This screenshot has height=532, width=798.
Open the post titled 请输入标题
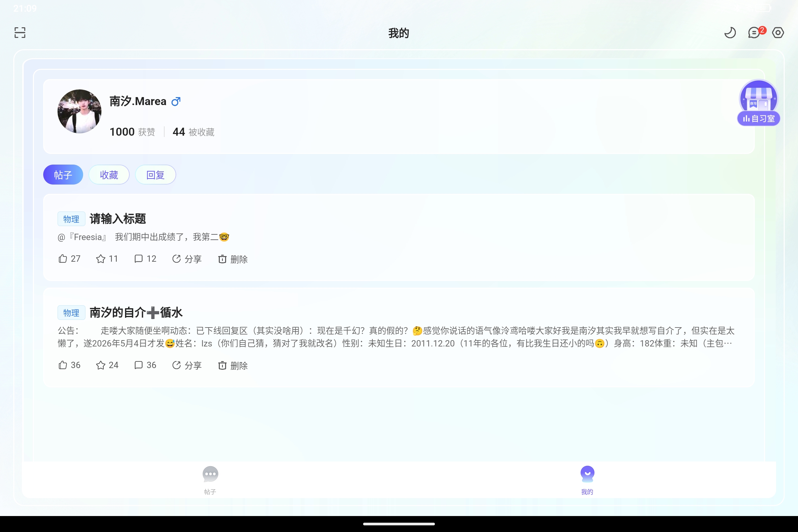click(118, 219)
